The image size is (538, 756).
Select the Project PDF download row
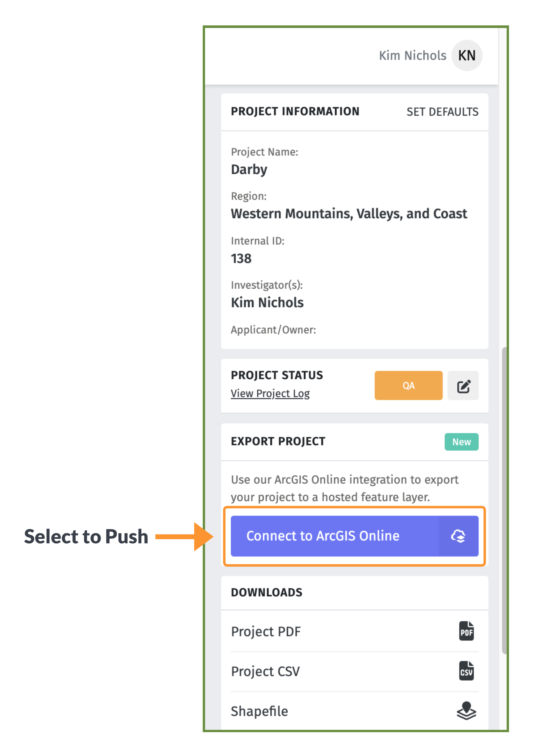[x=354, y=631]
